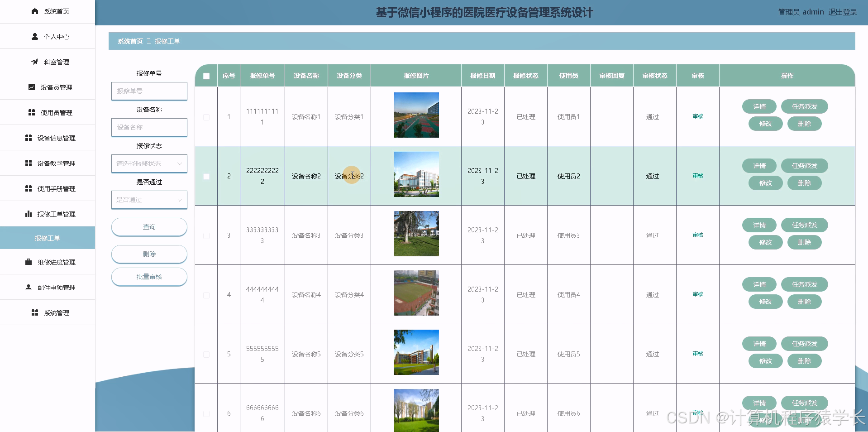Viewport: 868px width, 432px height.
Task: Select the person icon for 个人中心
Action: click(x=34, y=37)
